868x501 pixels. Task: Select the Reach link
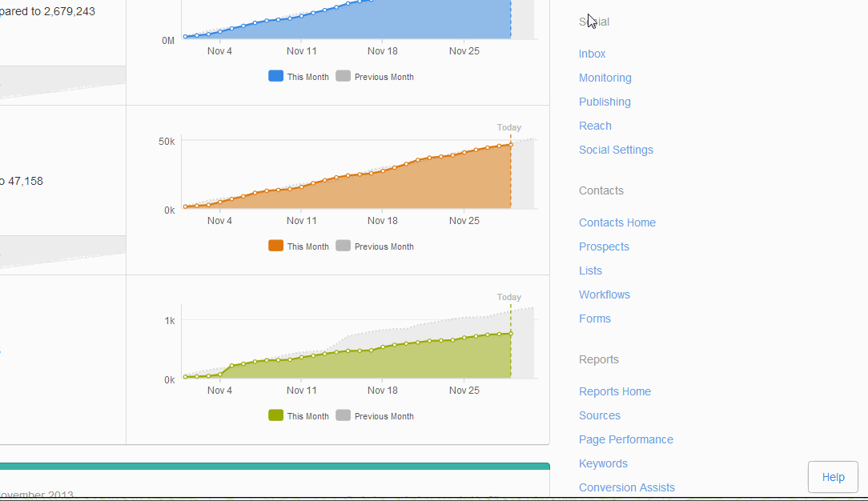click(595, 126)
